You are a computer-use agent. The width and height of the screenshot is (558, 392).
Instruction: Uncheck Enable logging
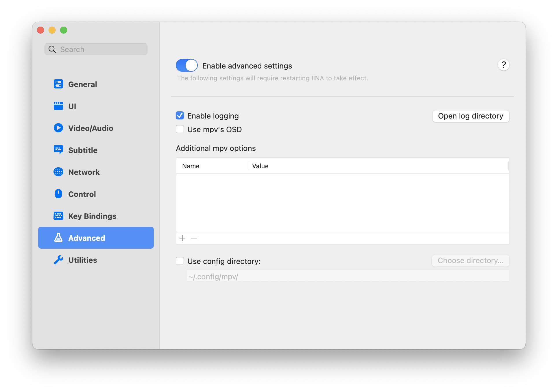(x=180, y=115)
